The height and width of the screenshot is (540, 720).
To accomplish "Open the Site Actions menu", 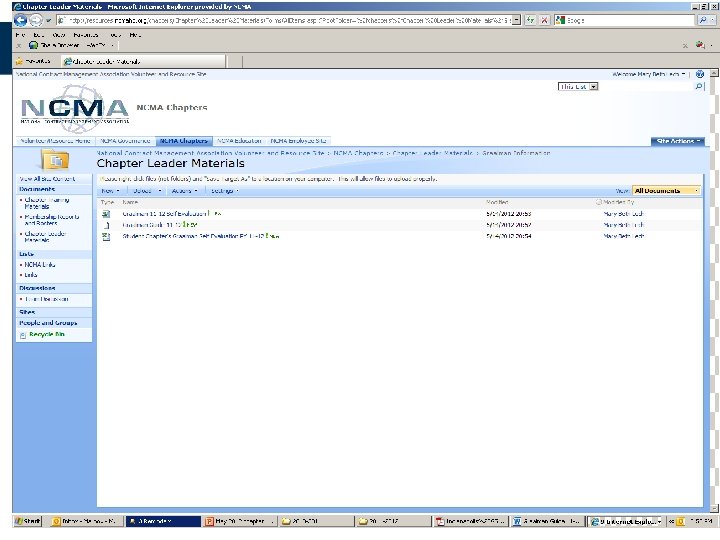I will [677, 141].
